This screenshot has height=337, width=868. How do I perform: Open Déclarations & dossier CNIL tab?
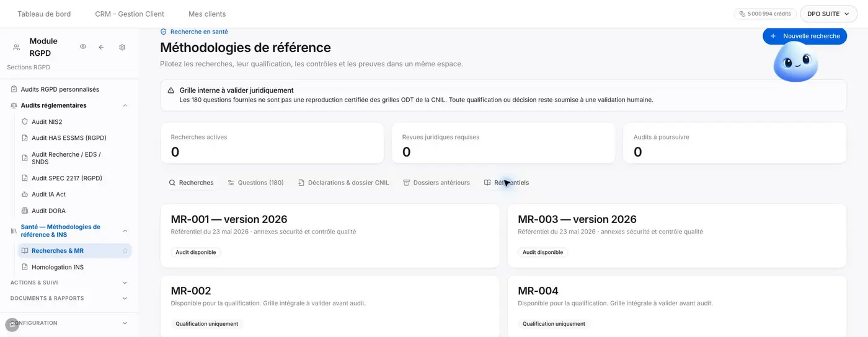tap(343, 183)
